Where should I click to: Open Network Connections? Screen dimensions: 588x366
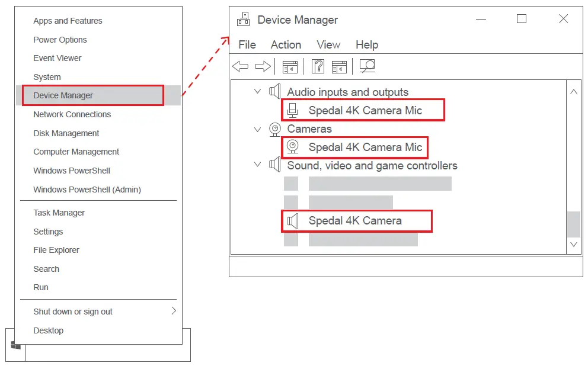tap(72, 114)
